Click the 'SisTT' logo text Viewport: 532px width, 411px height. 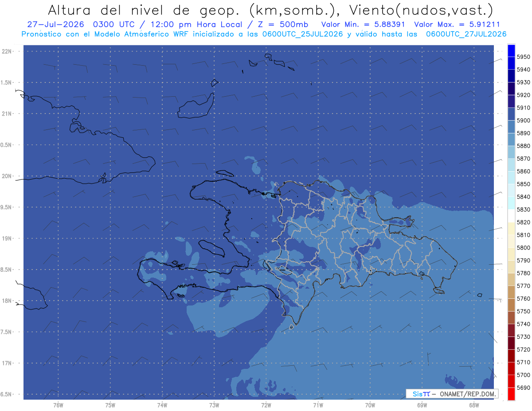[421, 394]
